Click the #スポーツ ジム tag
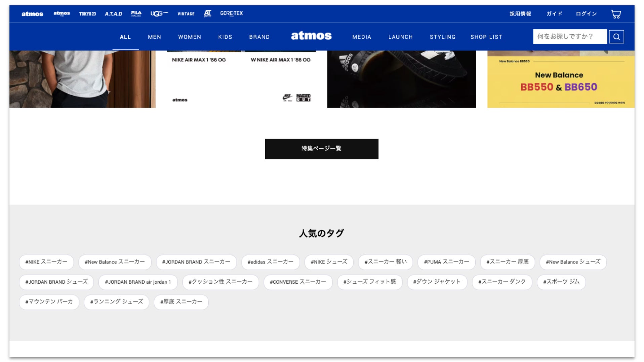This screenshot has width=644, height=362. click(561, 282)
